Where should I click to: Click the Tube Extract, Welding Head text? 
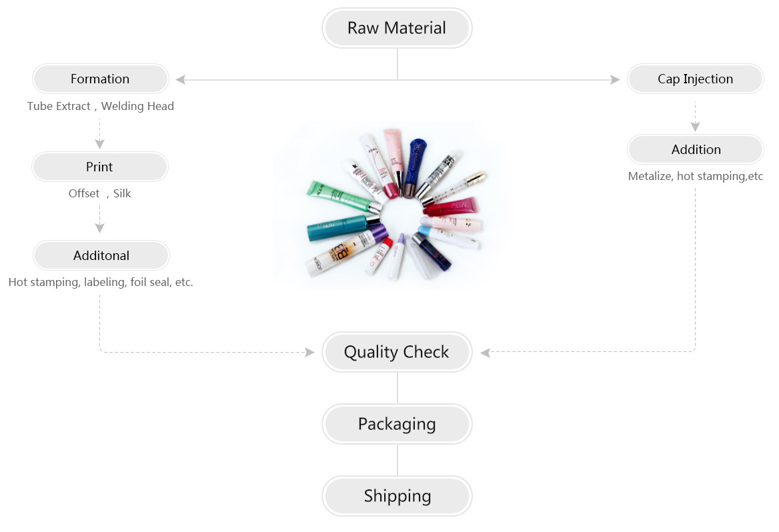click(100, 106)
